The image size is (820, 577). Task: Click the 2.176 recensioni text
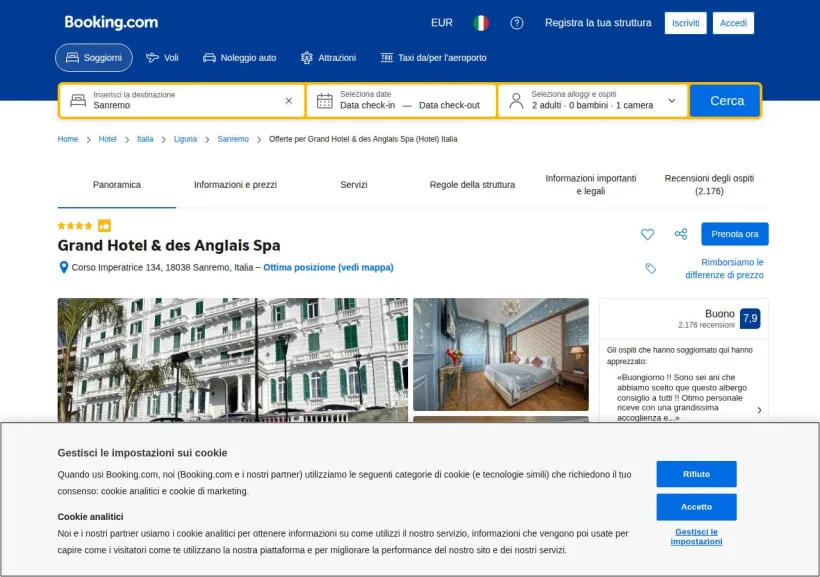pyautogui.click(x=706, y=325)
